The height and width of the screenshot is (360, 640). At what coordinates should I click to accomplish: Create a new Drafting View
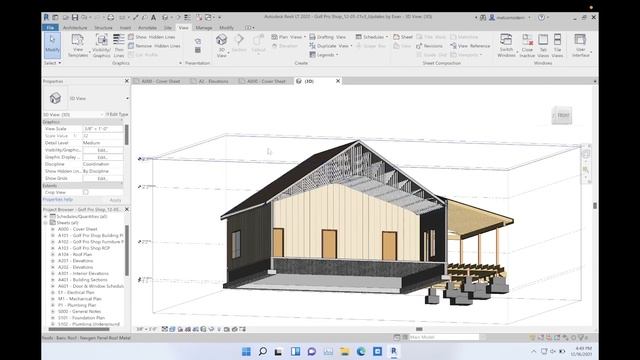point(328,37)
